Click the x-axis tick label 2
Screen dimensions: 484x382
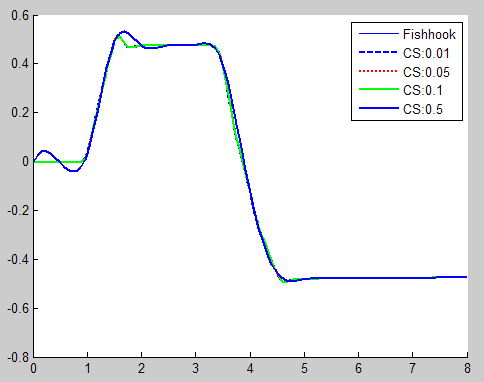point(141,368)
